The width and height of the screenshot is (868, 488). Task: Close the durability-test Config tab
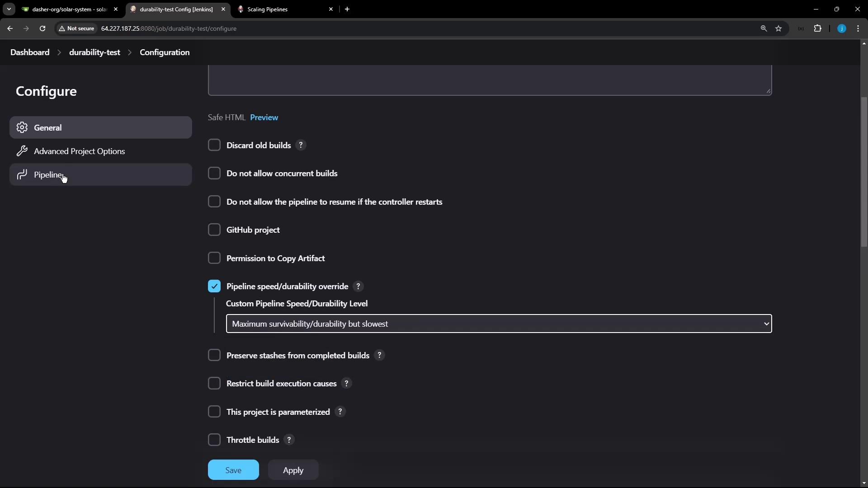pyautogui.click(x=223, y=9)
